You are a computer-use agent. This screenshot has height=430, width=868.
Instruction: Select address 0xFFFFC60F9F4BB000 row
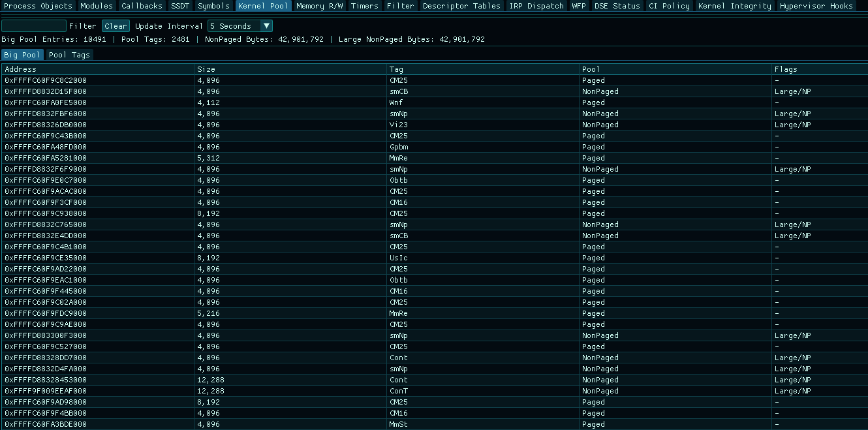(x=435, y=413)
